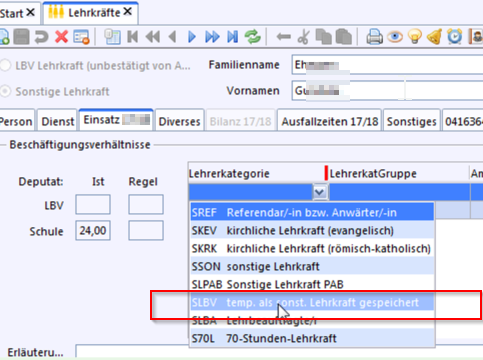Click the green refresh icon

tap(253, 37)
